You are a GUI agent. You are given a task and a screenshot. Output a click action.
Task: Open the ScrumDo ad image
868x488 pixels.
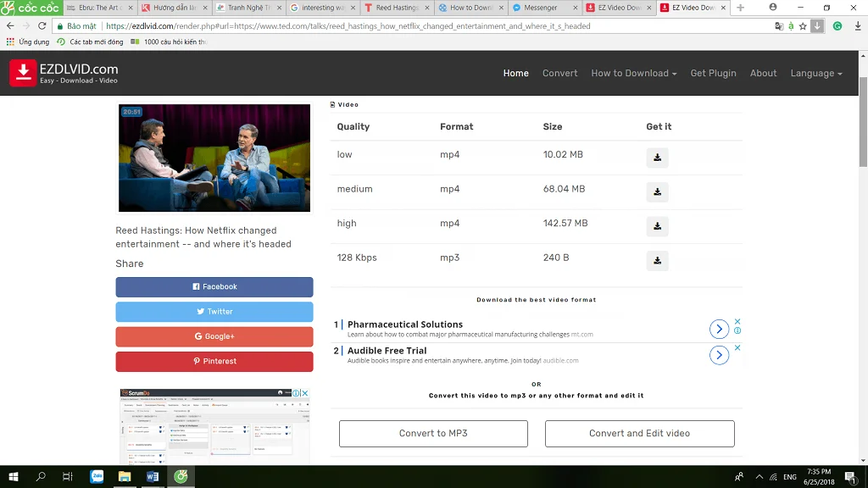click(x=214, y=427)
